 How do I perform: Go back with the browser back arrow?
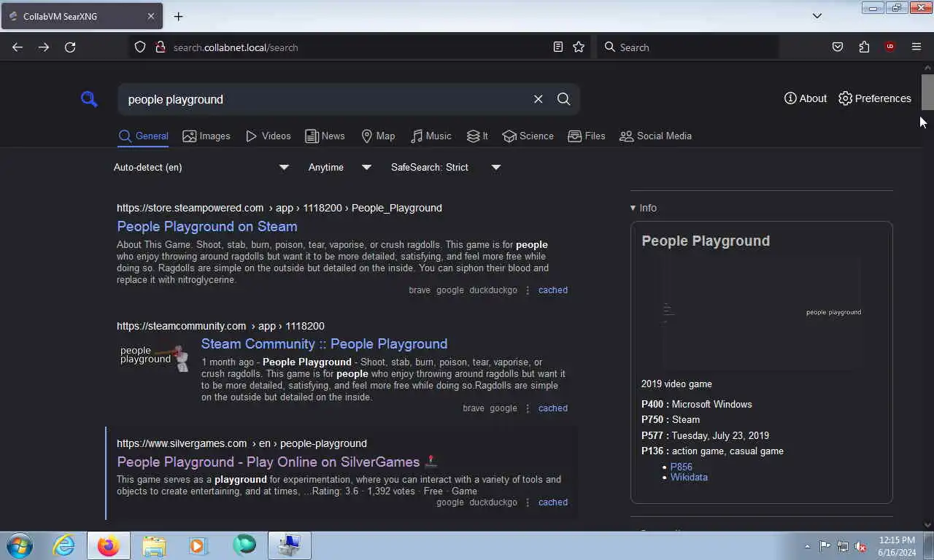tap(18, 47)
